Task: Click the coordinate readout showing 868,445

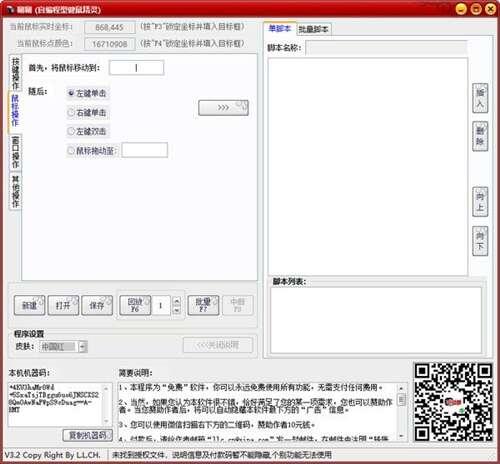Action: pyautogui.click(x=110, y=27)
